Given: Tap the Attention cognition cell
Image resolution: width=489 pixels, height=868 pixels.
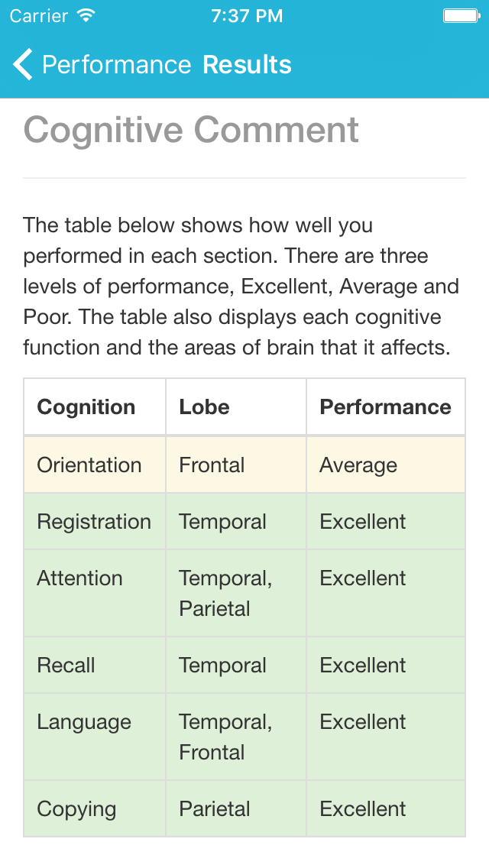Looking at the screenshot, I should pos(79,578).
